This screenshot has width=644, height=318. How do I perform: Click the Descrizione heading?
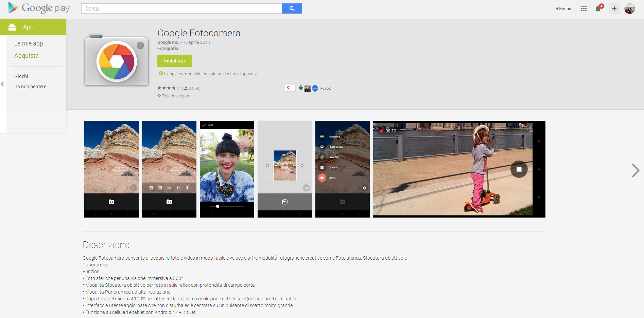coord(106,245)
